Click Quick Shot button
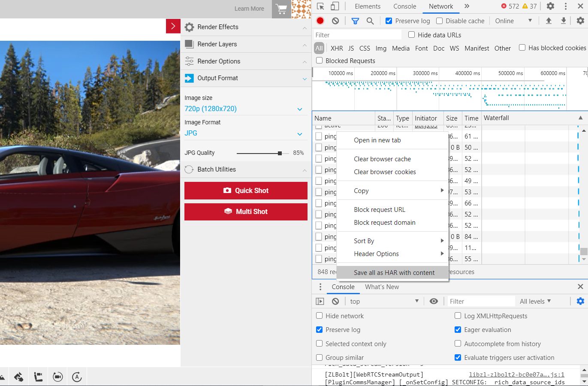 click(x=246, y=191)
